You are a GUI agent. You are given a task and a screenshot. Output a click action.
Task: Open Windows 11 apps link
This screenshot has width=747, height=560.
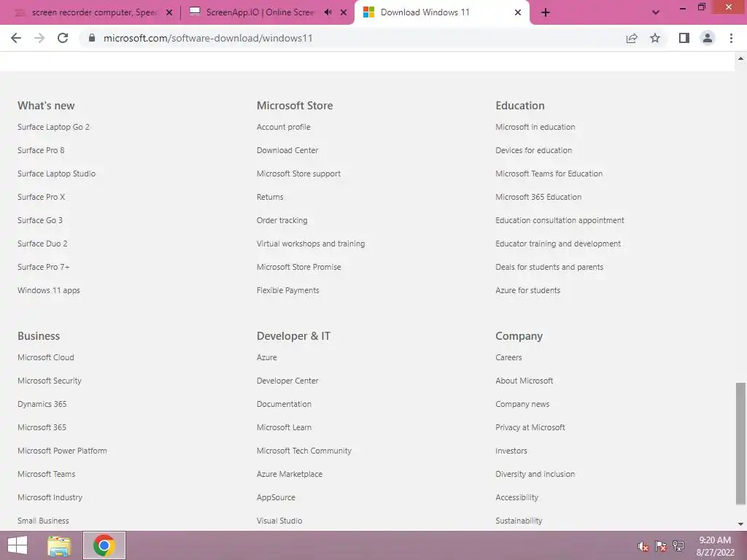point(49,290)
